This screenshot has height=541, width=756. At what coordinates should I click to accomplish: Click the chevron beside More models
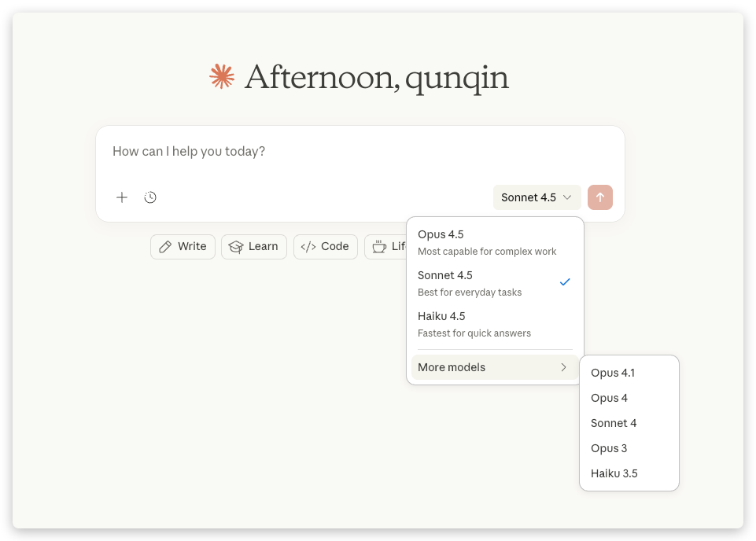click(563, 367)
